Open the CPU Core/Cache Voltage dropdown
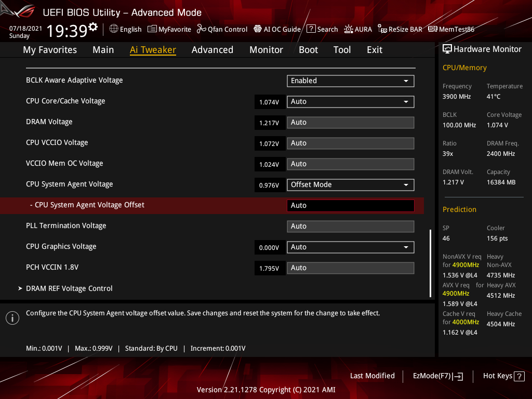Screen dimensions: 532x399 tap(350, 102)
